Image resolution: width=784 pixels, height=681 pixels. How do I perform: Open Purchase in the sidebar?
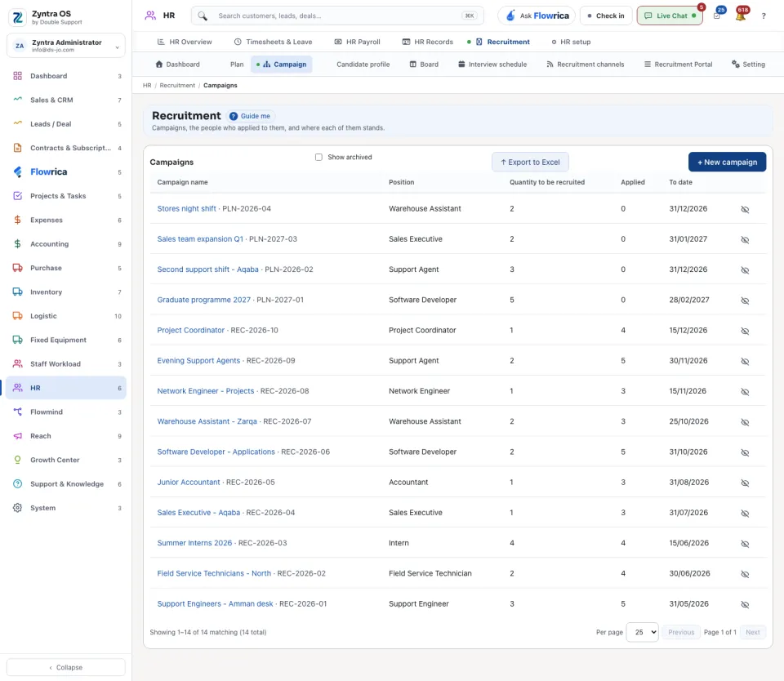(x=66, y=268)
